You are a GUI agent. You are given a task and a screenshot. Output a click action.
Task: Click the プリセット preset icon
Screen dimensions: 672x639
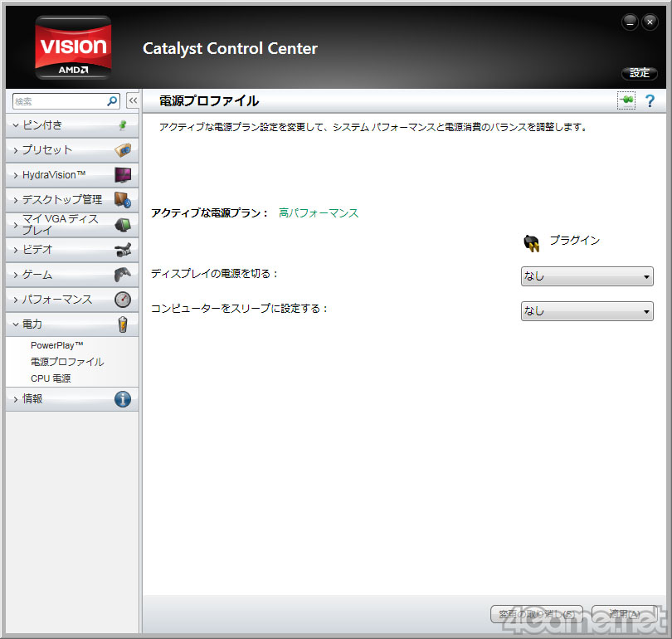click(x=123, y=150)
